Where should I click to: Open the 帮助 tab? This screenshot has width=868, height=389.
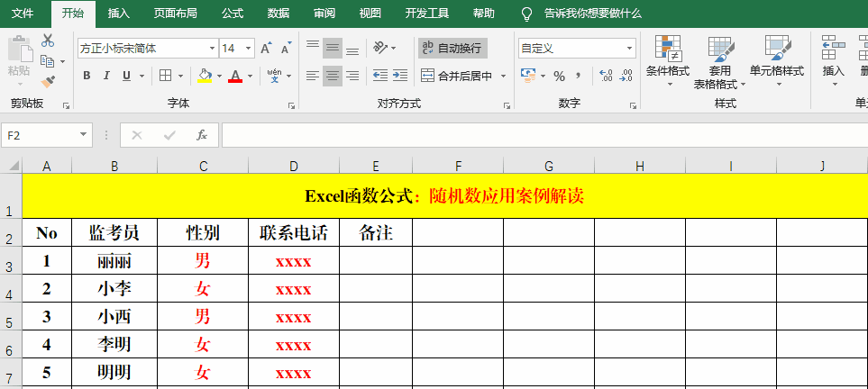coord(484,14)
